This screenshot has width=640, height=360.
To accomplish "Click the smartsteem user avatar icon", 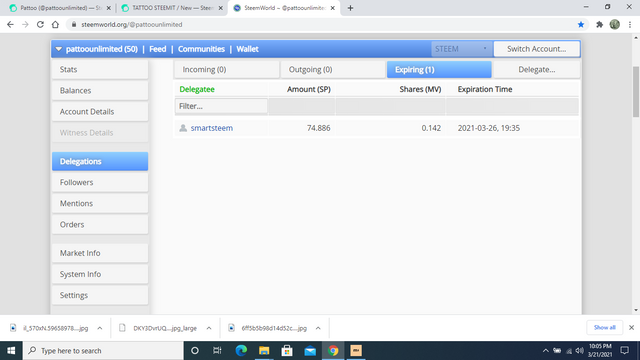I will [x=183, y=128].
